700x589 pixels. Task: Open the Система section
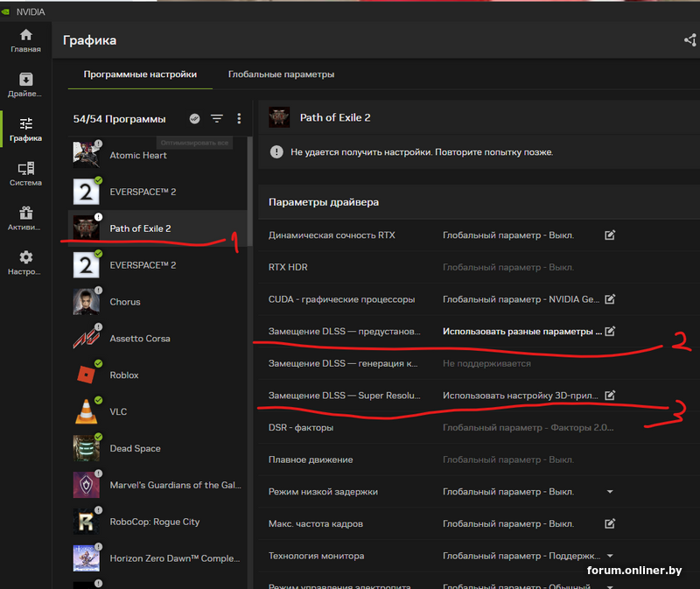pyautogui.click(x=25, y=173)
